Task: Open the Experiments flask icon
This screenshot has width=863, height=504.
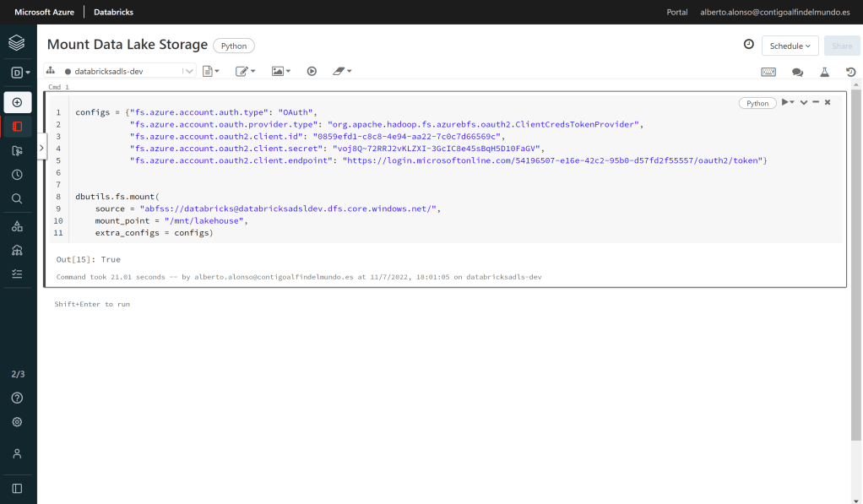Action: click(x=825, y=72)
